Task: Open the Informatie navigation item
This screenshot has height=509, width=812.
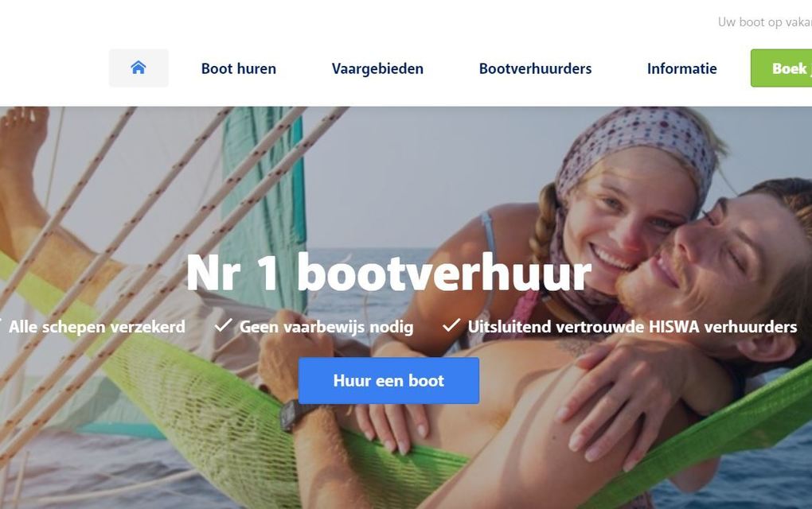Action: click(682, 68)
